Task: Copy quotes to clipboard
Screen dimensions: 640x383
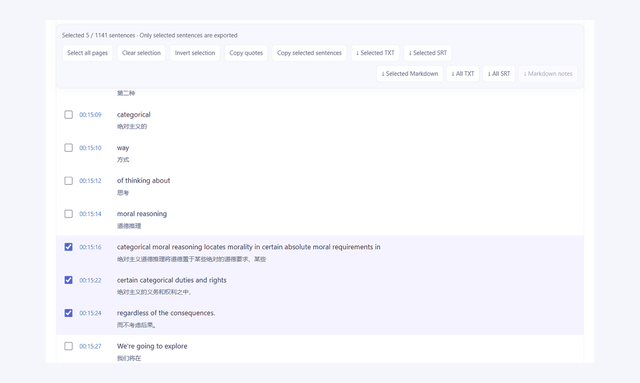Action: (246, 53)
